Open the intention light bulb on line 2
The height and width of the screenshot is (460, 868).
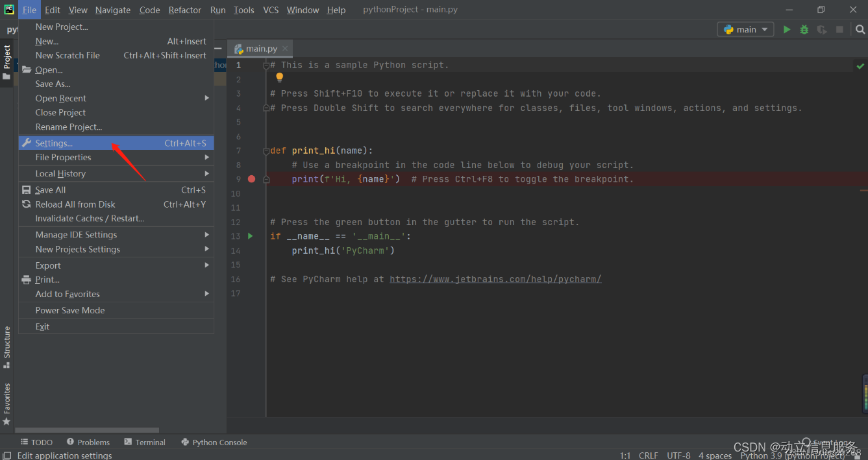click(280, 78)
